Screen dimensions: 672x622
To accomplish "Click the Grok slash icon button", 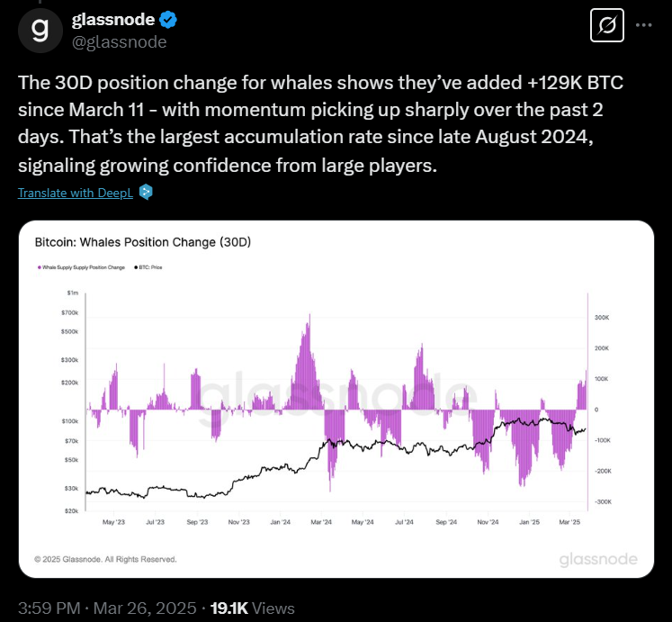I will point(607,25).
